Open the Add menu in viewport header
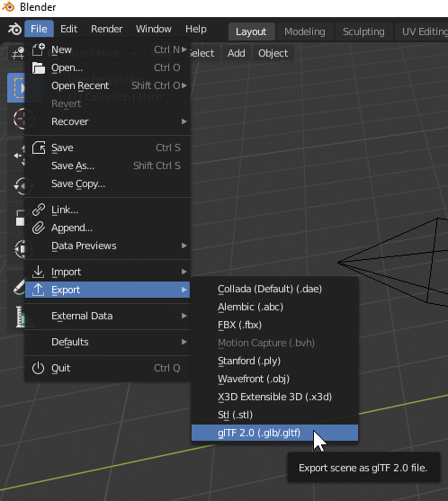This screenshot has height=501, width=448. click(x=237, y=53)
